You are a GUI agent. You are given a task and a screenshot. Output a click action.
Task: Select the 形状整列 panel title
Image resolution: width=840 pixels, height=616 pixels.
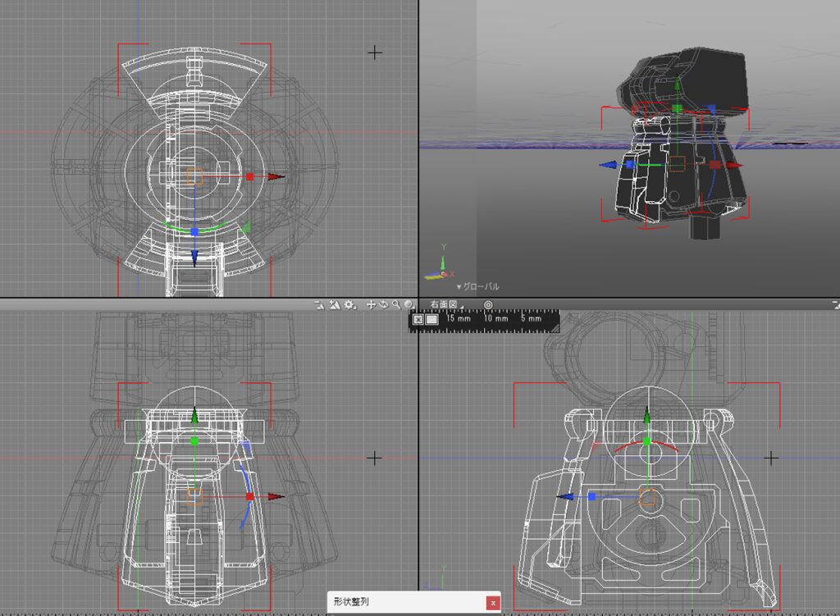pyautogui.click(x=351, y=601)
